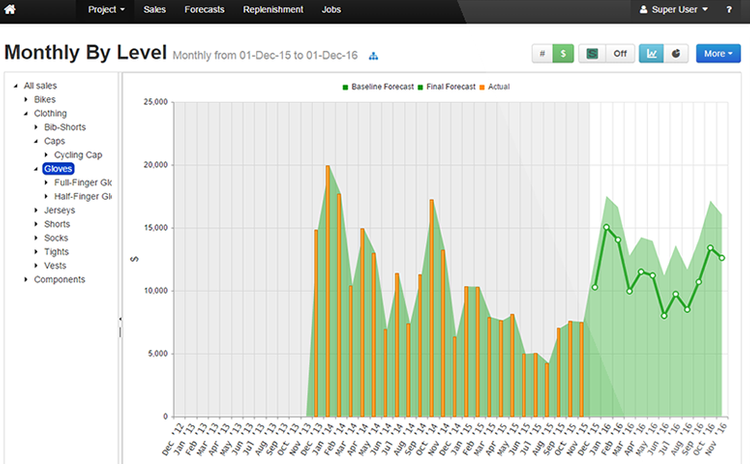Toggle Baseline Forecast series in legend
The image size is (750, 464).
pos(384,87)
